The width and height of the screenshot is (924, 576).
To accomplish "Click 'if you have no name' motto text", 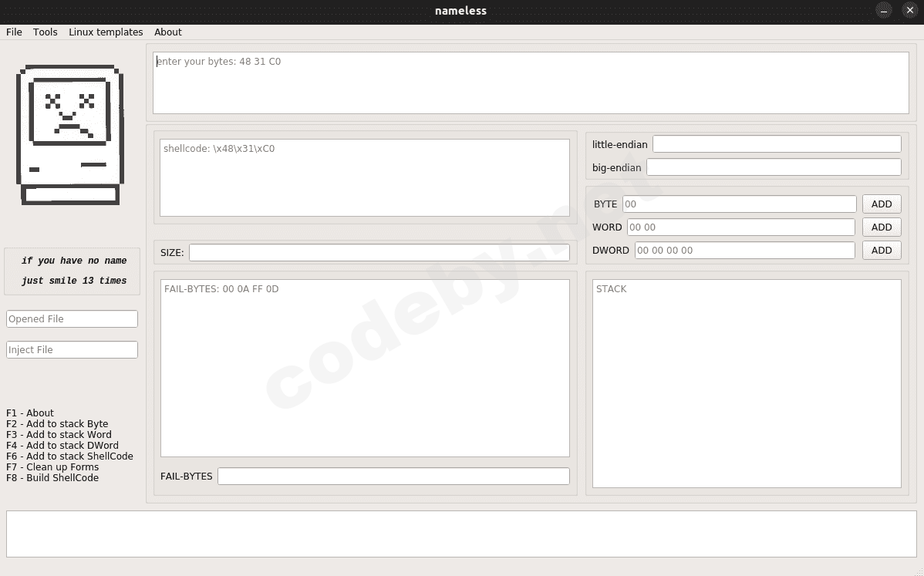I will click(x=74, y=261).
